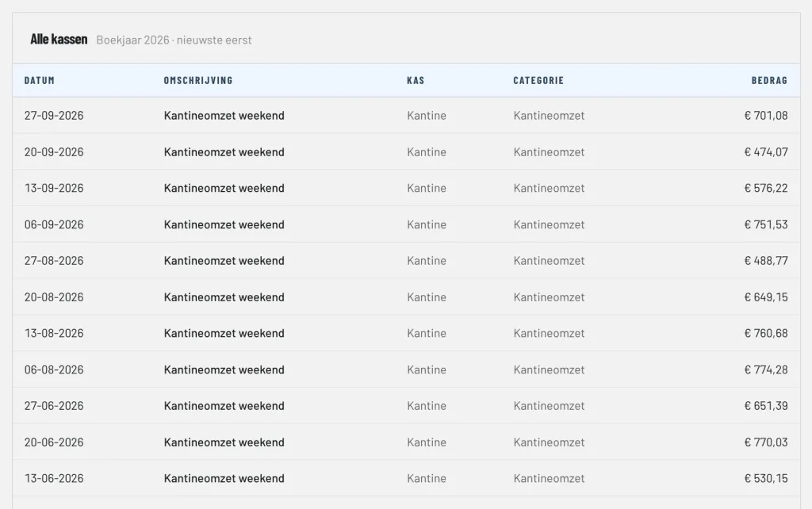812x509 pixels.
Task: Sort by the OMSCHRIJVING column header
Action: (198, 80)
